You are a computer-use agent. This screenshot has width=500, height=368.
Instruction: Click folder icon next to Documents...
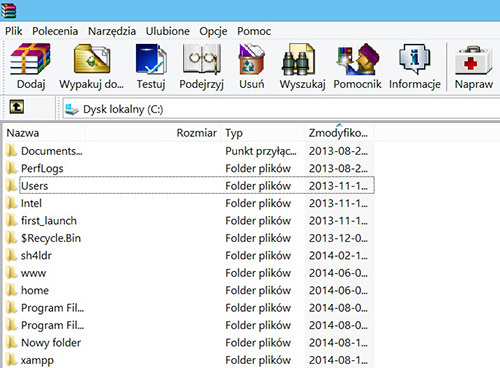[11, 151]
